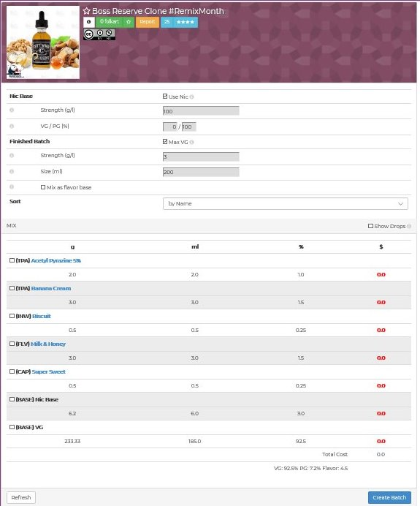Screen dimensions: 420x506
Task: Enable Mix as flavor base
Action: [x=43, y=187]
